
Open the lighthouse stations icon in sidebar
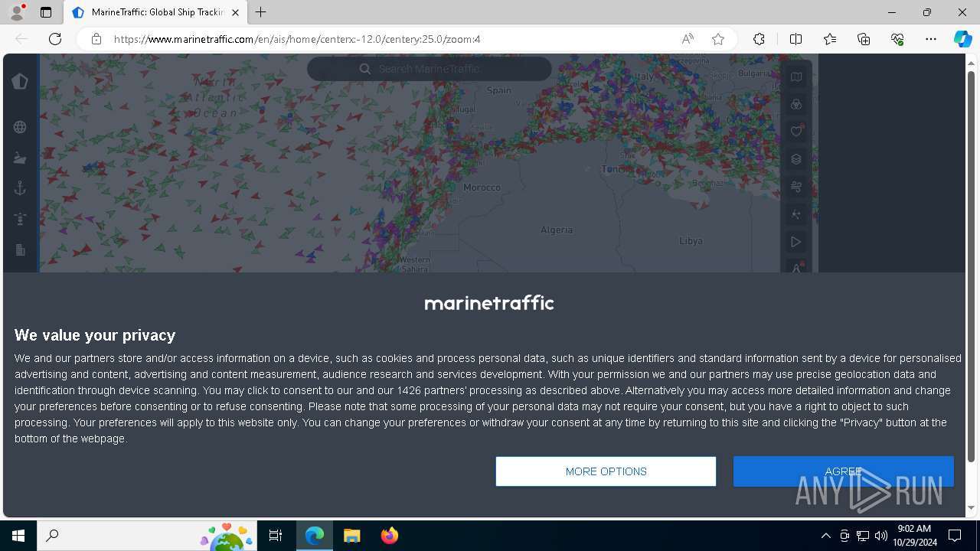[20, 220]
